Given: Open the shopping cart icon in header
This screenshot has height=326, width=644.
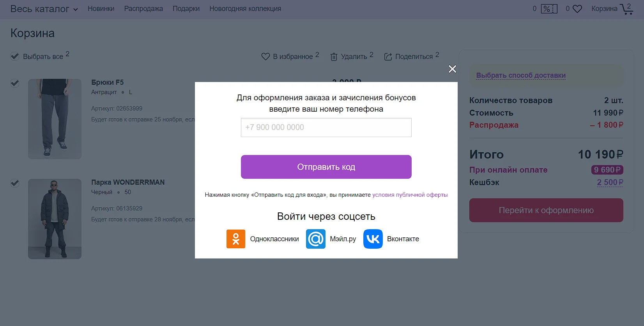Looking at the screenshot, I should tap(626, 9).
